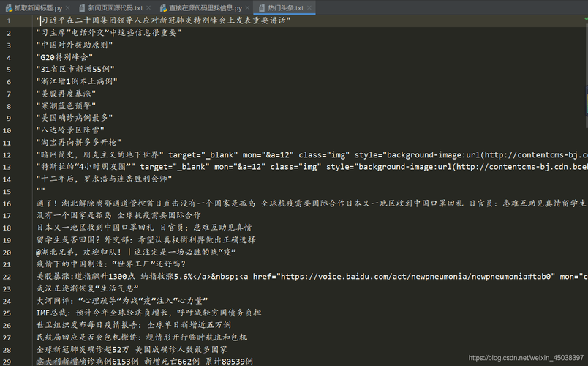Click the line "疫情下的中国制造"
The height and width of the screenshot is (366, 588).
coord(111,264)
